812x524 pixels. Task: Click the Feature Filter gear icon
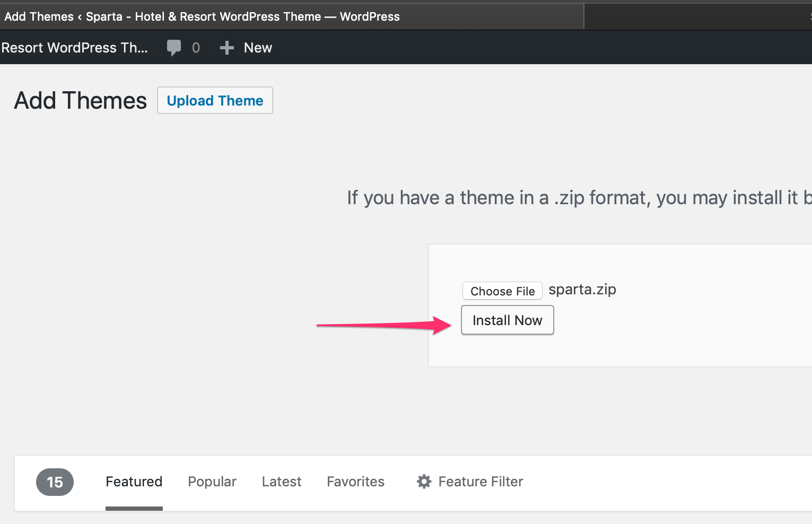pos(424,482)
